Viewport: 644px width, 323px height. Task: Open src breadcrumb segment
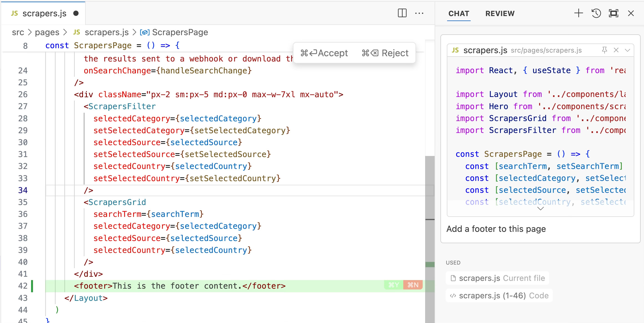tap(18, 32)
